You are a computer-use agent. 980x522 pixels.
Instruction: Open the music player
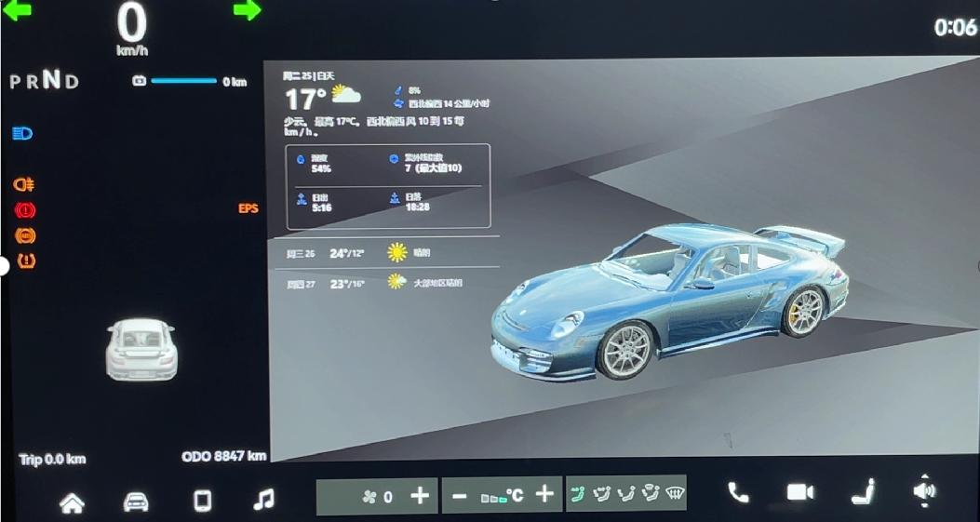pyautogui.click(x=264, y=501)
